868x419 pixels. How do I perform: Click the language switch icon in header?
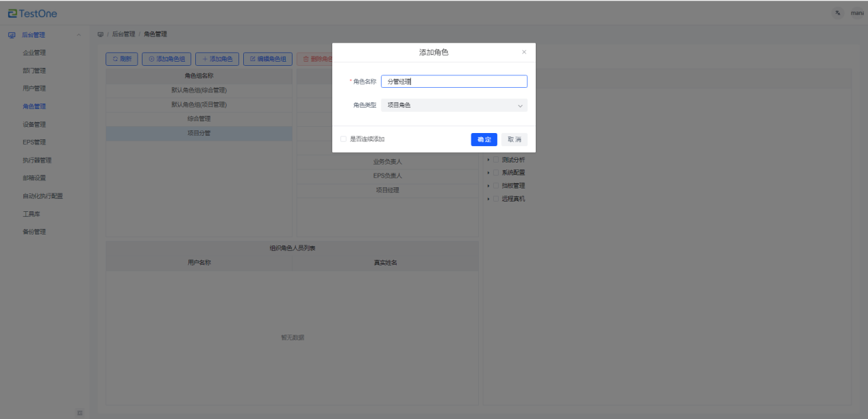click(837, 13)
